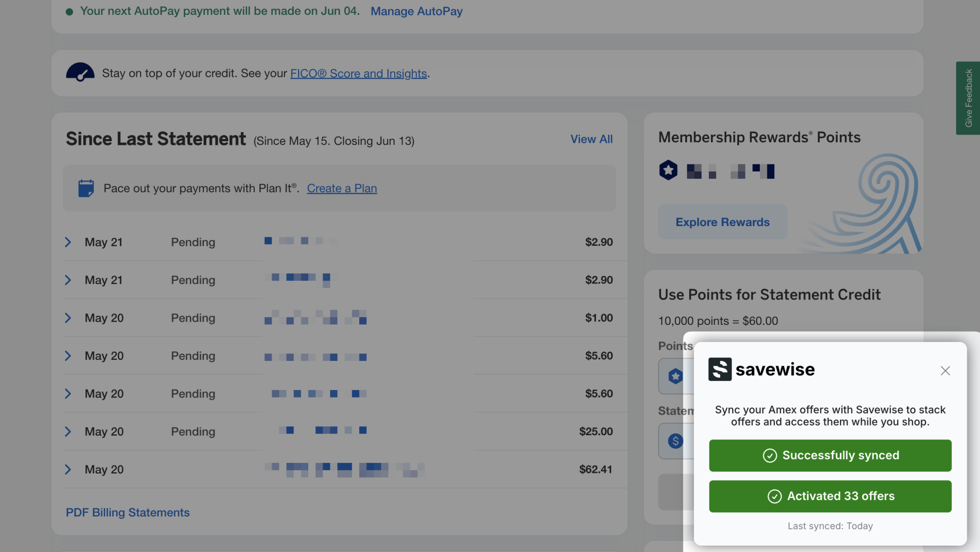
Task: Click the checkmark icon in Successfully synced
Action: tap(769, 455)
